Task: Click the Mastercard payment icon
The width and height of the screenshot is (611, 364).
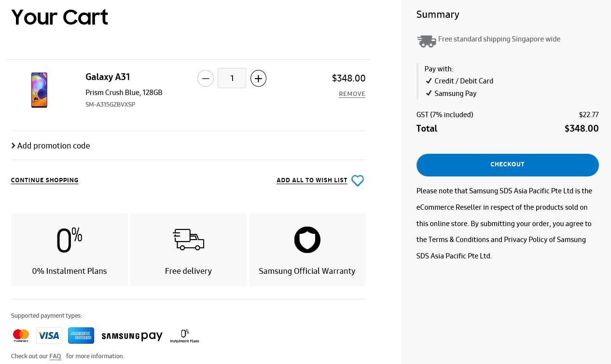Action: click(21, 336)
